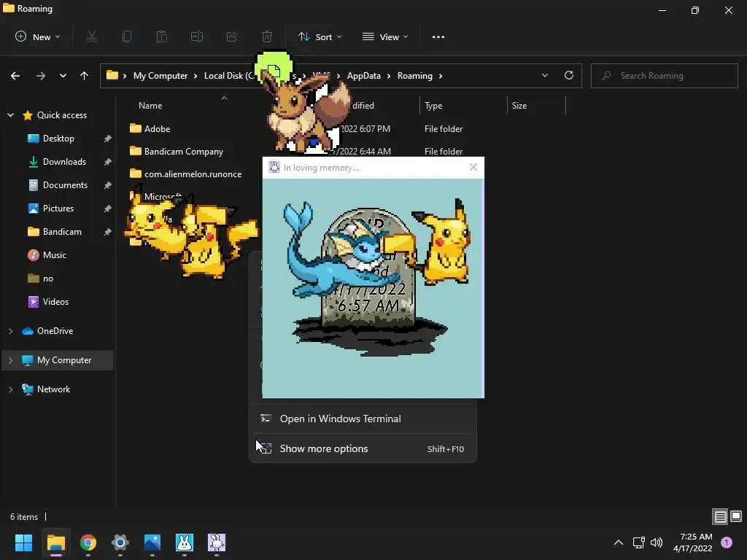
Task: Open Pictures in Quick access
Action: pos(58,209)
